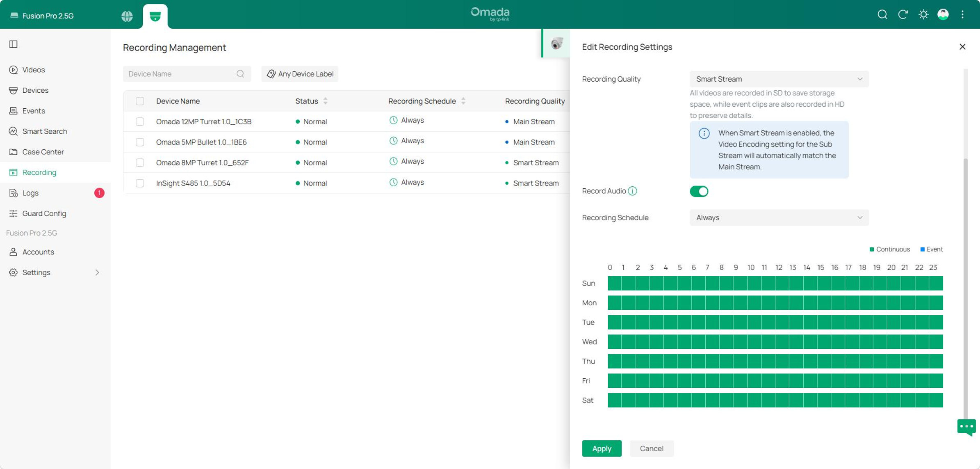Open Case Center in the sidebar
The image size is (980, 469).
coord(55,152)
